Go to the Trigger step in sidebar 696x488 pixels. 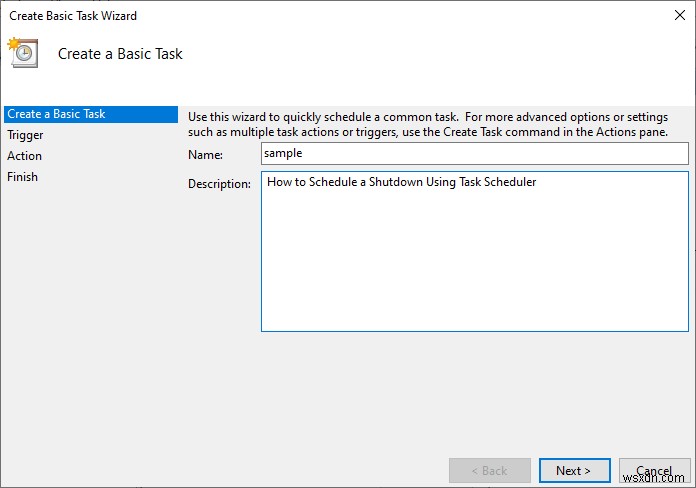(x=26, y=135)
